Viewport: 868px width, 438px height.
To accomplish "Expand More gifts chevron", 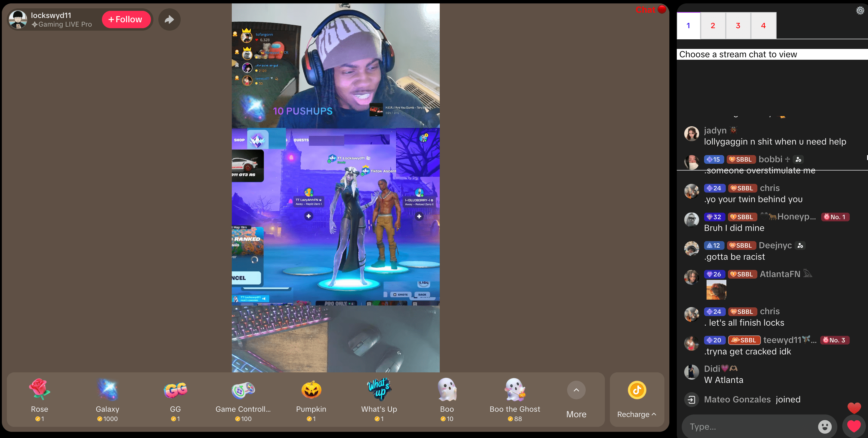I will click(x=576, y=390).
